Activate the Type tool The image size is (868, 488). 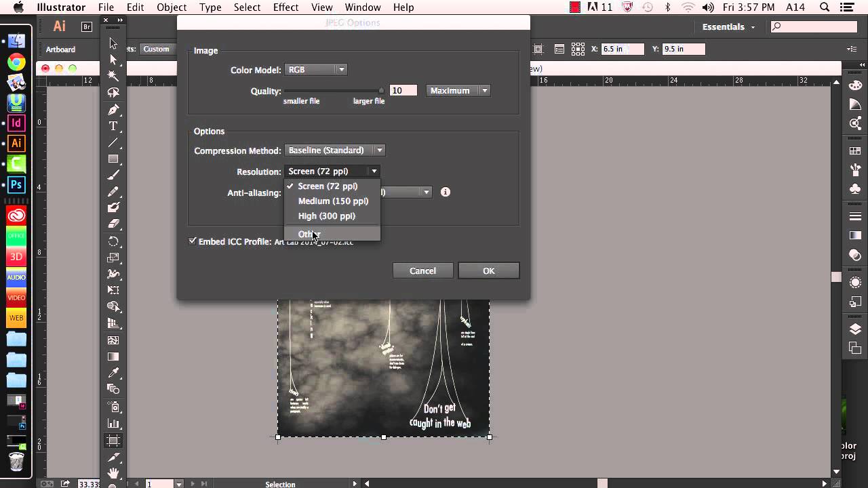coord(113,126)
